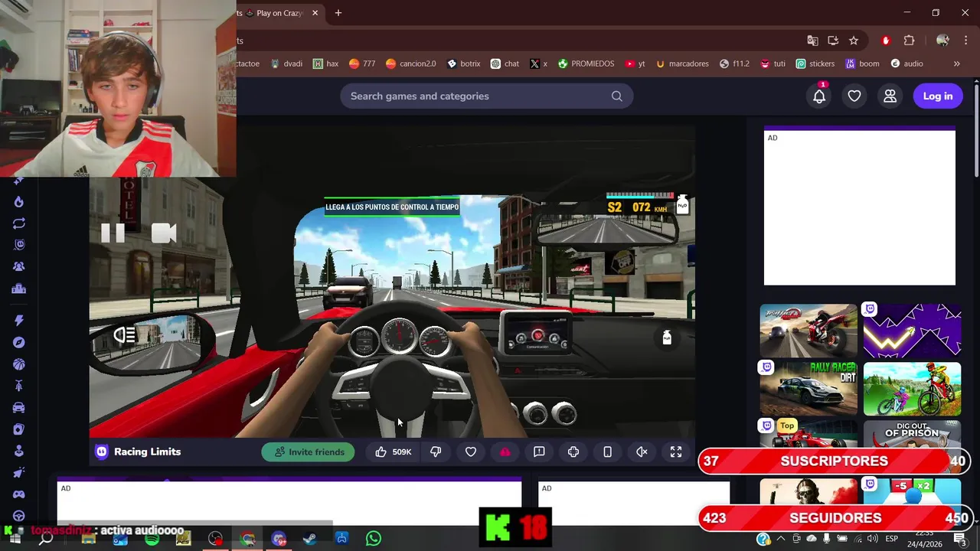Bookmark this page with the star

[854, 41]
